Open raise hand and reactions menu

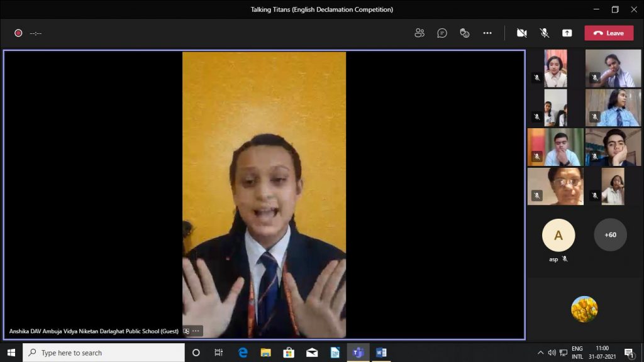point(465,33)
